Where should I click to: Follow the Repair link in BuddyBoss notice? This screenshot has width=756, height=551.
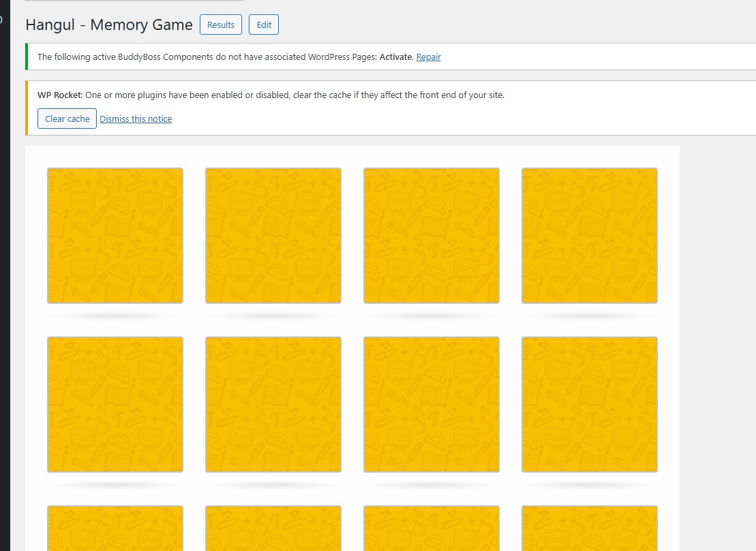click(428, 57)
